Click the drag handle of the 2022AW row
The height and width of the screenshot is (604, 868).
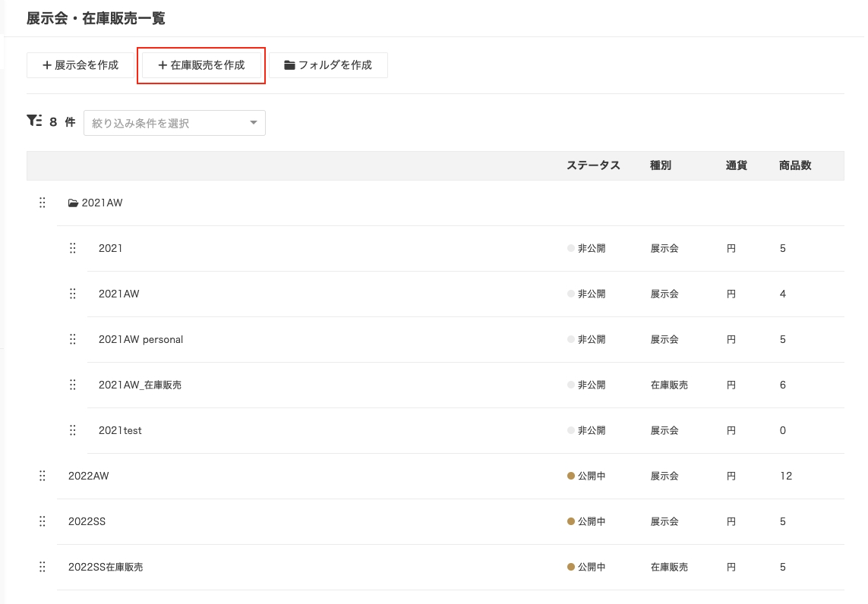(x=43, y=476)
